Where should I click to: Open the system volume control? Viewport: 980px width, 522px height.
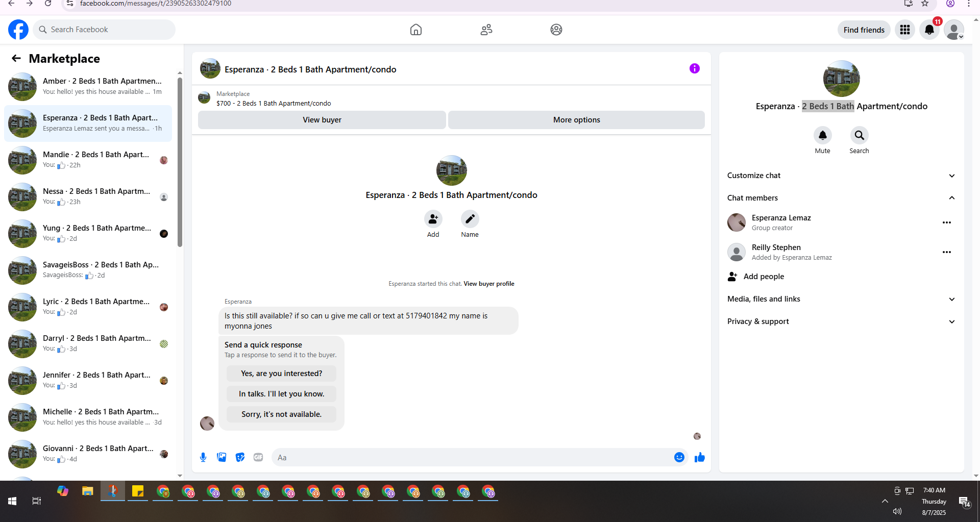pyautogui.click(x=897, y=511)
